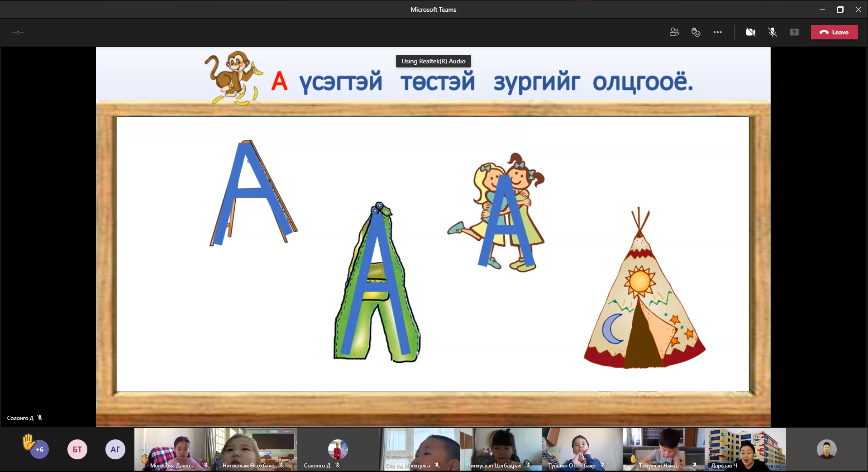Click the Using Realtek(R) Audio tooltip

coord(433,61)
